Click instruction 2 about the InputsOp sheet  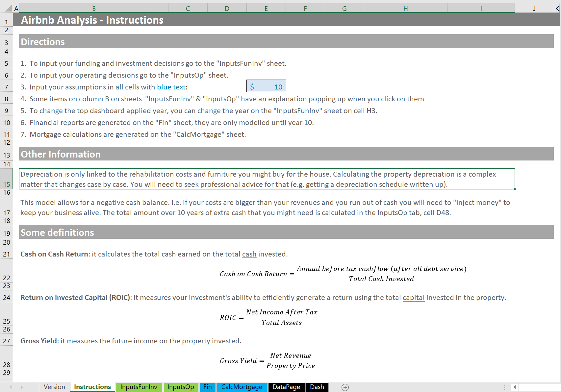[124, 75]
